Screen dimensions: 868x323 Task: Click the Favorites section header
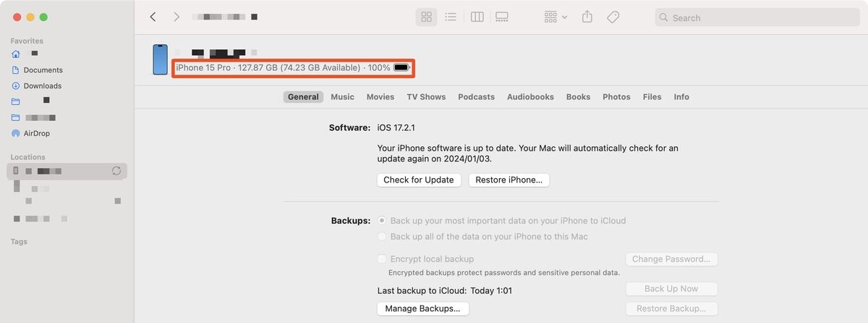[27, 41]
